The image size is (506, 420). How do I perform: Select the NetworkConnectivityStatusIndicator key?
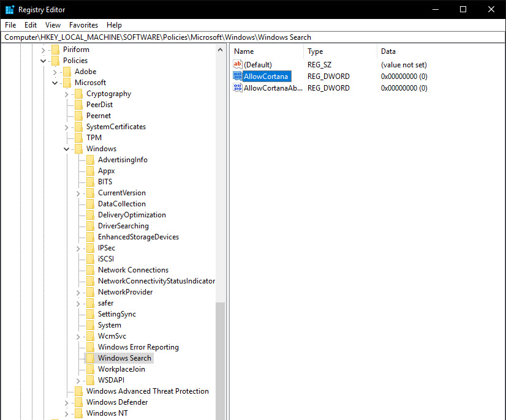pos(156,281)
